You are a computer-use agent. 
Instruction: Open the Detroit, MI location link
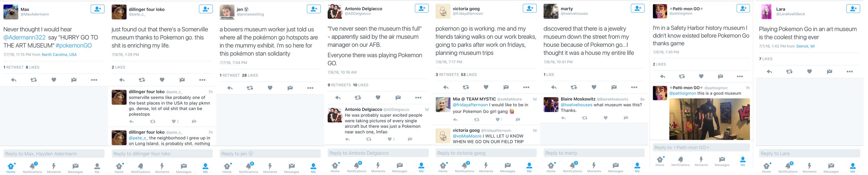(x=805, y=46)
